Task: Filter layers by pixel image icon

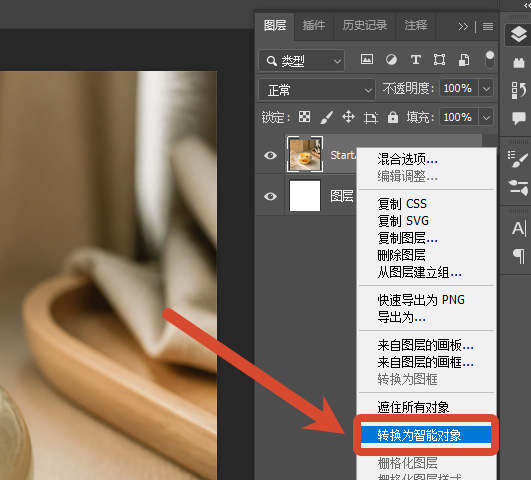Action: 367,60
